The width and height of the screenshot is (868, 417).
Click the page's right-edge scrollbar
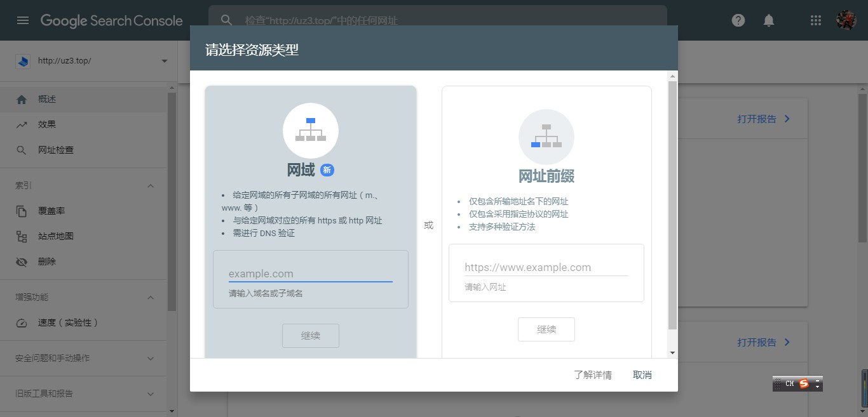[x=863, y=168]
